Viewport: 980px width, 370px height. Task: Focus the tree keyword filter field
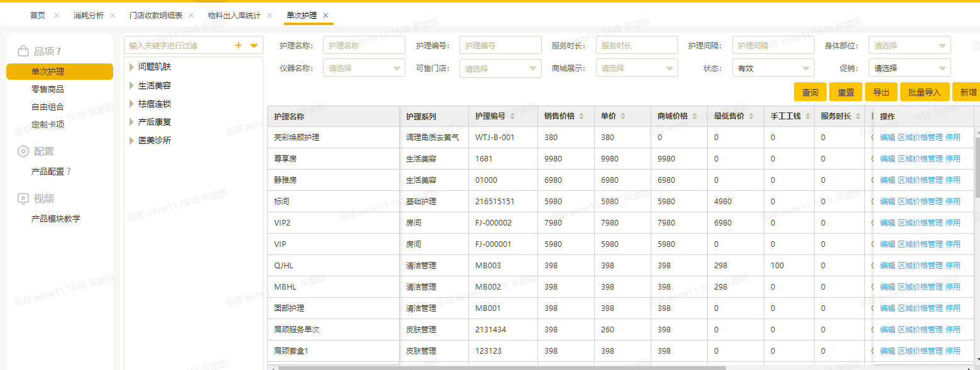point(178,45)
